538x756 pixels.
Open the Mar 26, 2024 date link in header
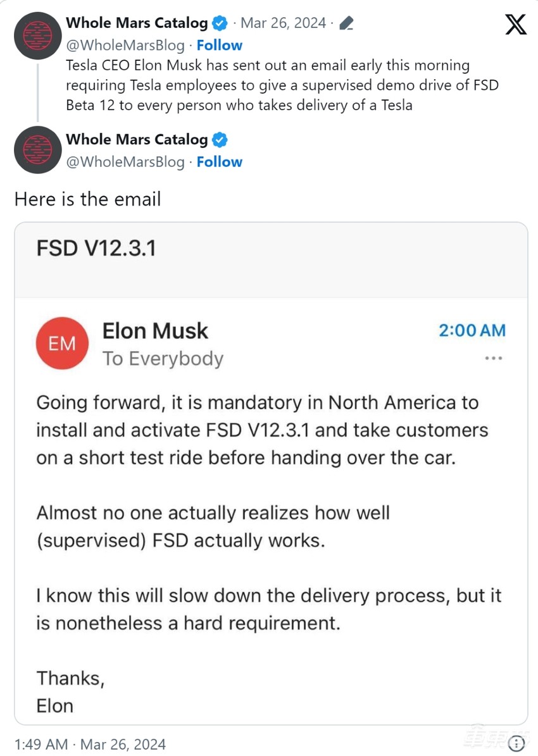[283, 23]
